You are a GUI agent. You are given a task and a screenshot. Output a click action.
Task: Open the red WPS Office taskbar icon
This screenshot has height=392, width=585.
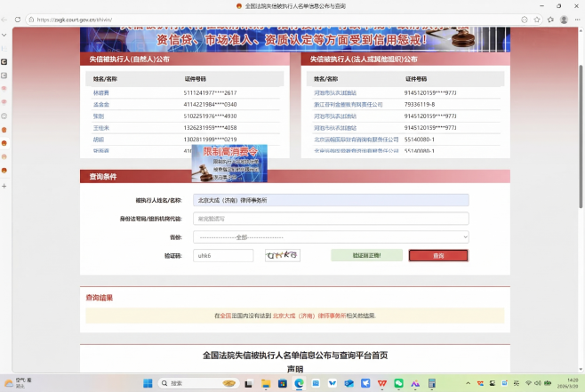(x=382, y=383)
